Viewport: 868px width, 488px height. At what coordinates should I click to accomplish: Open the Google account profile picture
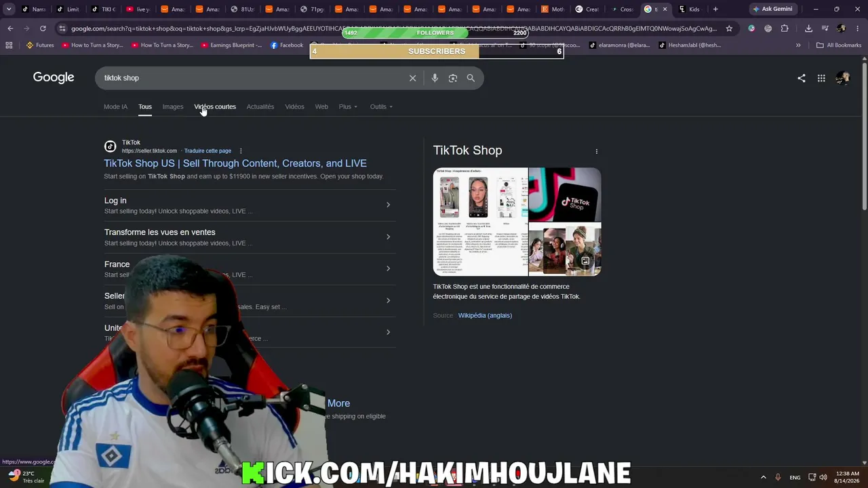[x=843, y=78]
